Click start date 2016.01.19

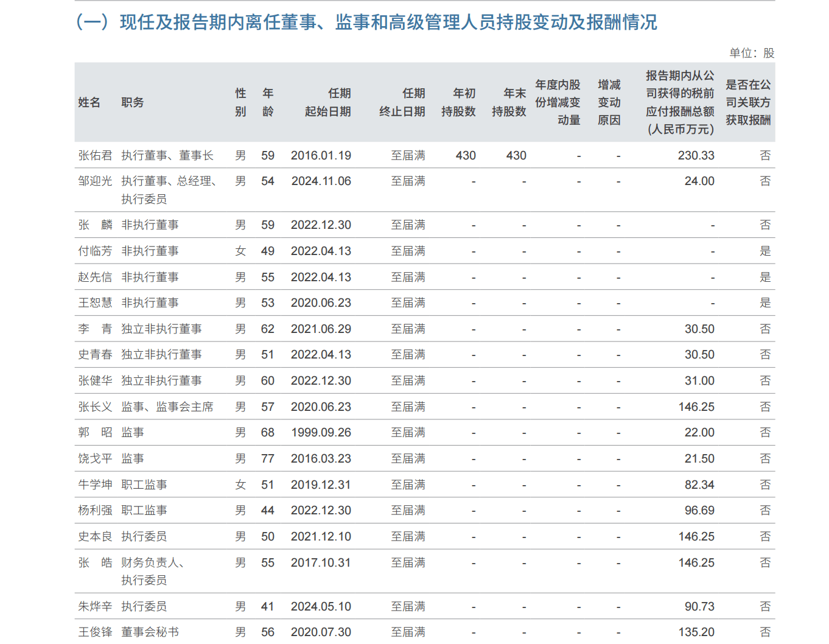(x=321, y=155)
